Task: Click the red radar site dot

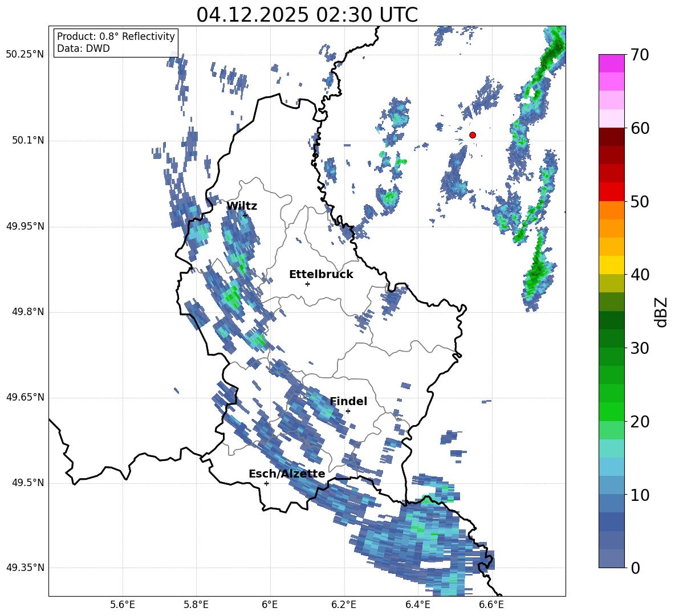Action: (473, 135)
